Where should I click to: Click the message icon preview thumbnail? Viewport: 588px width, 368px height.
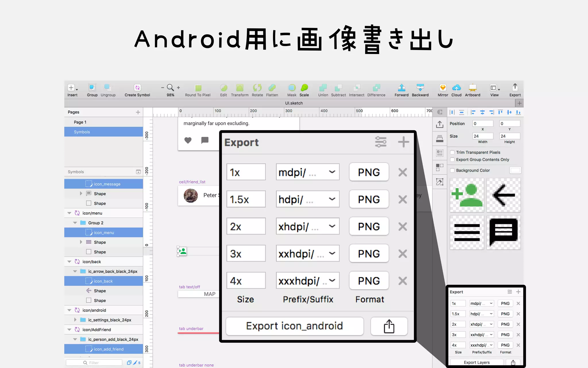(x=504, y=233)
